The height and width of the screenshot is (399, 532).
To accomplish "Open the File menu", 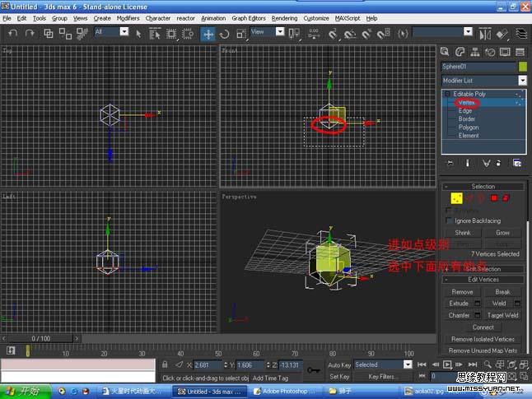I will click(7, 18).
